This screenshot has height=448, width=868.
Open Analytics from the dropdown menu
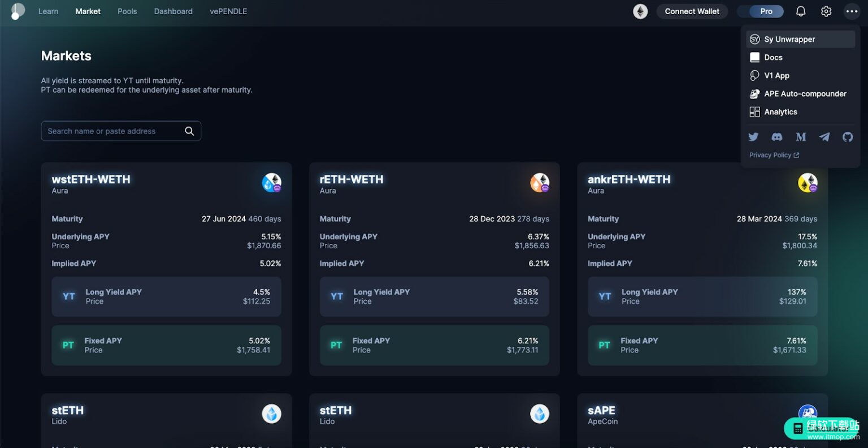pos(780,112)
